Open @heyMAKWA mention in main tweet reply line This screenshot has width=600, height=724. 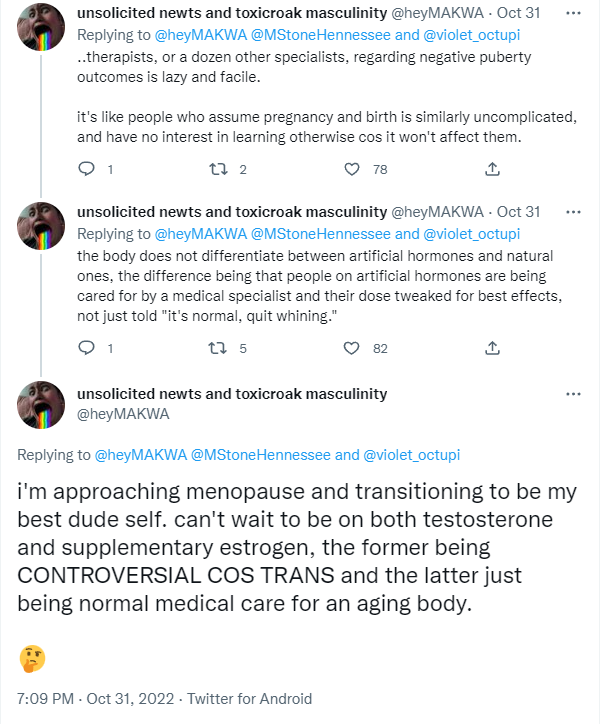(140, 455)
